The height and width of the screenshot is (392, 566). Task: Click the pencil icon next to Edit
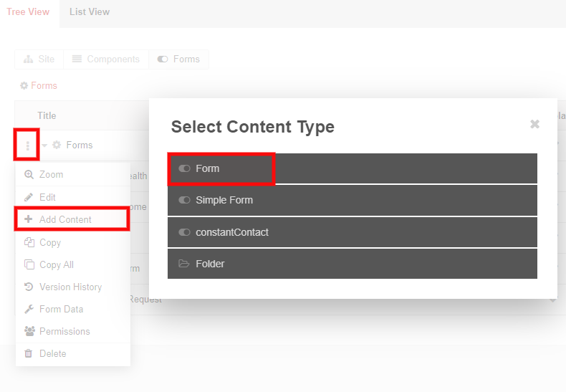click(29, 197)
